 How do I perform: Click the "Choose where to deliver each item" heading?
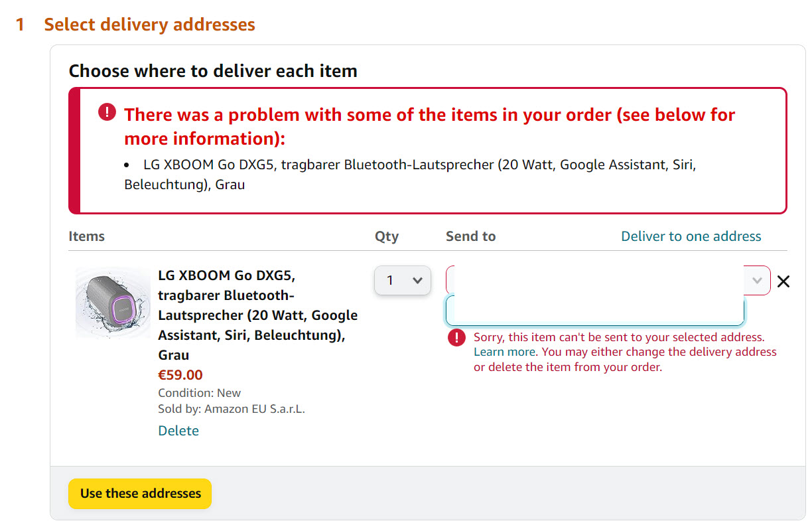tap(213, 71)
